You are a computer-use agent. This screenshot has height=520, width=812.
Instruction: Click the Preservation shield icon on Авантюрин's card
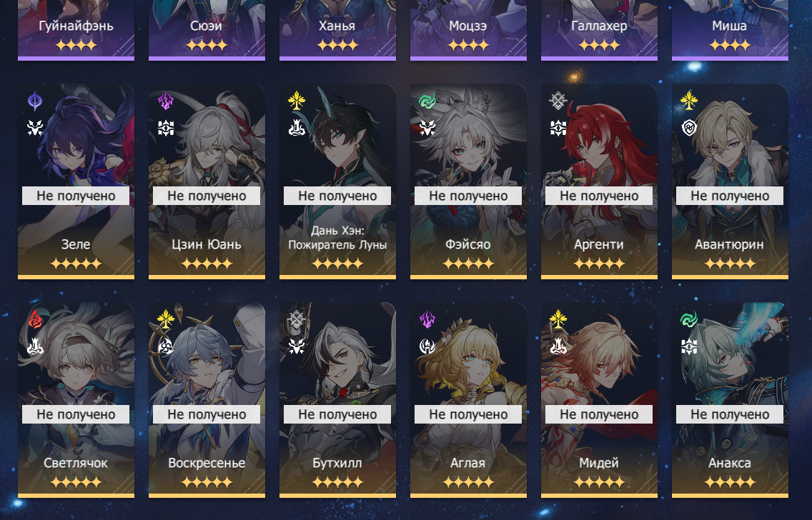pos(689,128)
